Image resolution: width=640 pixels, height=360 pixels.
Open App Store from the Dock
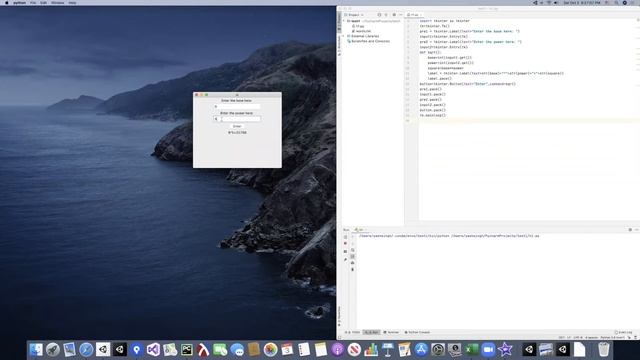(421, 350)
